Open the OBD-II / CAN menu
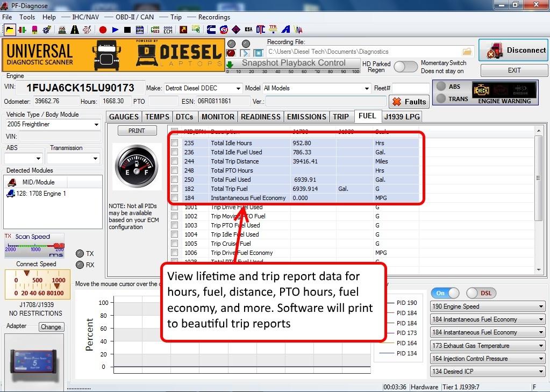The image size is (550, 392). 134,17
